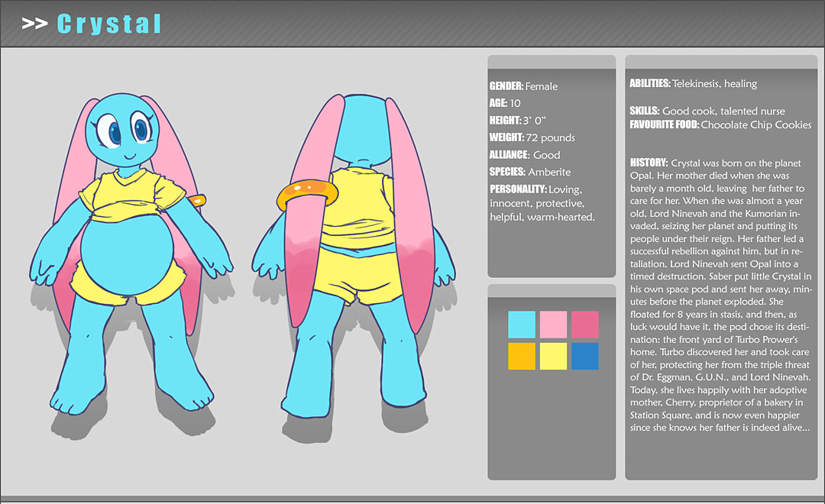Click the SPECIES Amberite entry
The height and width of the screenshot is (504, 825).
click(x=529, y=172)
